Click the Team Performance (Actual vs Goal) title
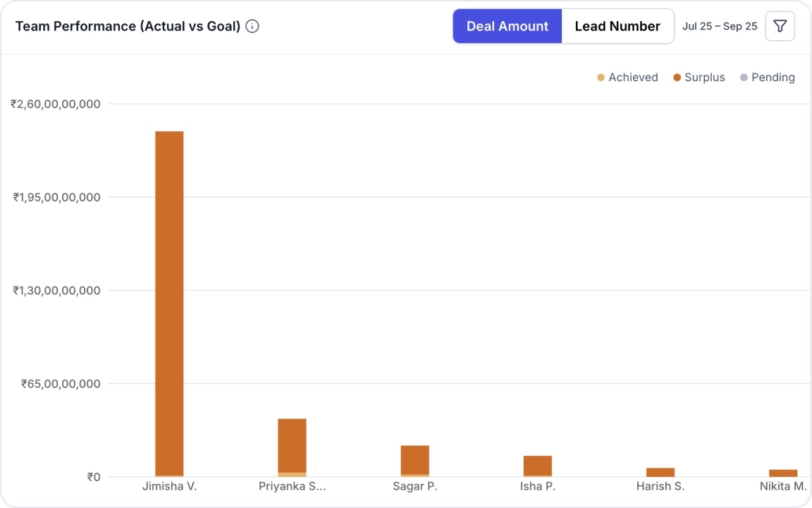Image resolution: width=812 pixels, height=508 pixels. coord(128,26)
